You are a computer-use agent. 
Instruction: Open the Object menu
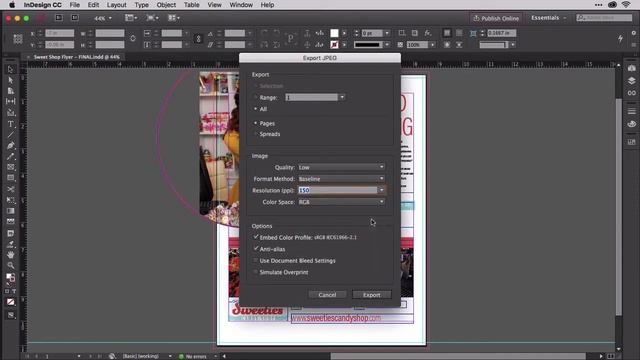click(x=166, y=5)
